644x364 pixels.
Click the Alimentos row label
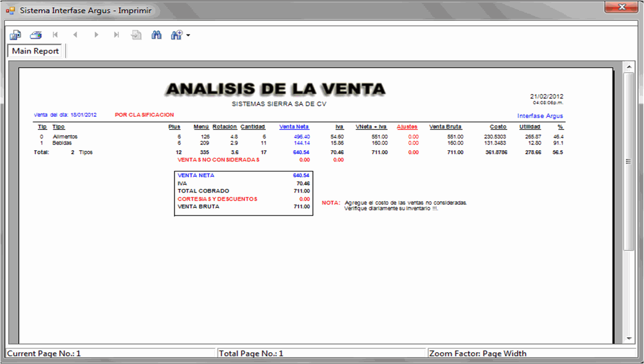[x=65, y=137]
